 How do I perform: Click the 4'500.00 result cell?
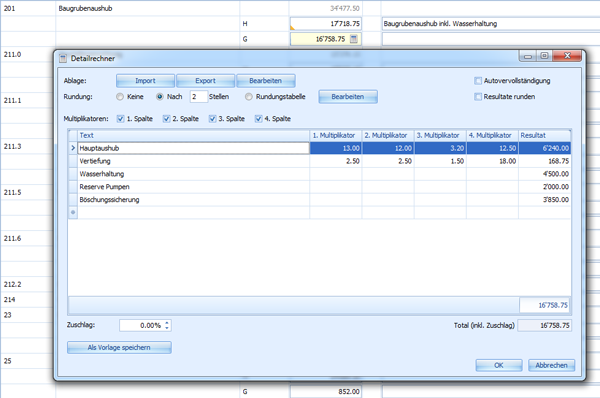545,174
